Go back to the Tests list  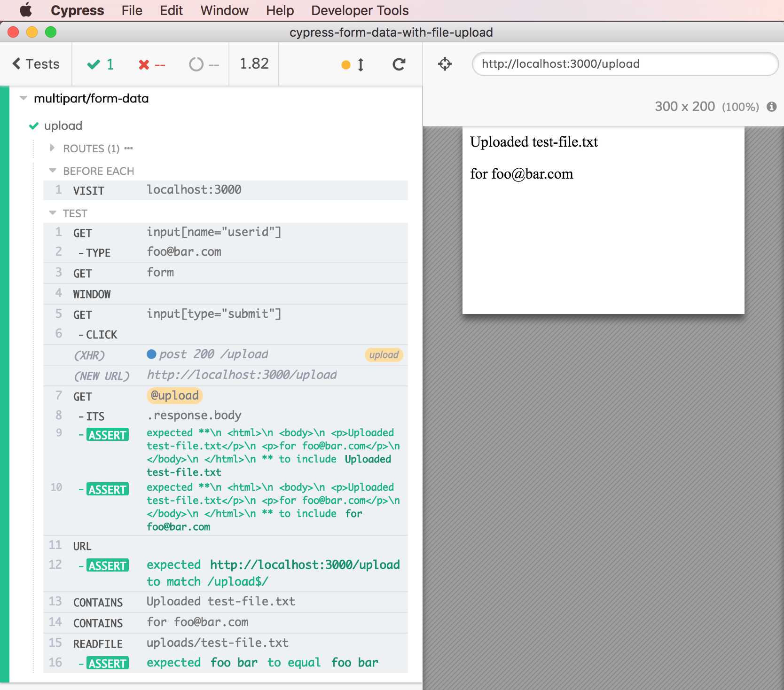tap(36, 64)
